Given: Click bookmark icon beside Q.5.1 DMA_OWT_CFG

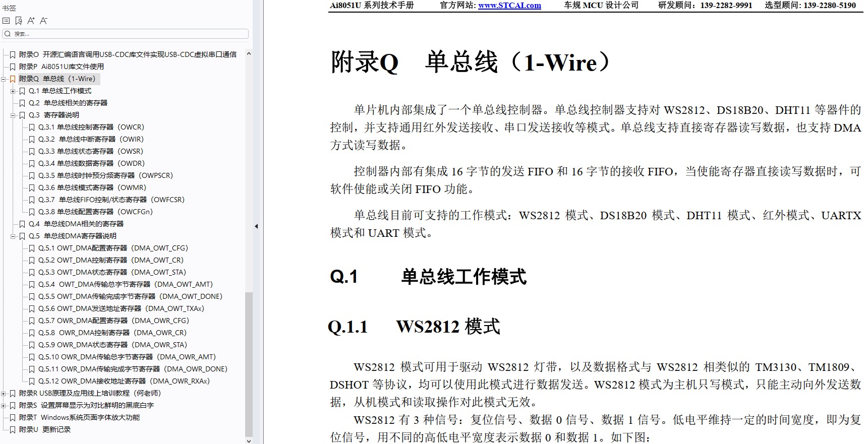Looking at the screenshot, I should point(32,248).
